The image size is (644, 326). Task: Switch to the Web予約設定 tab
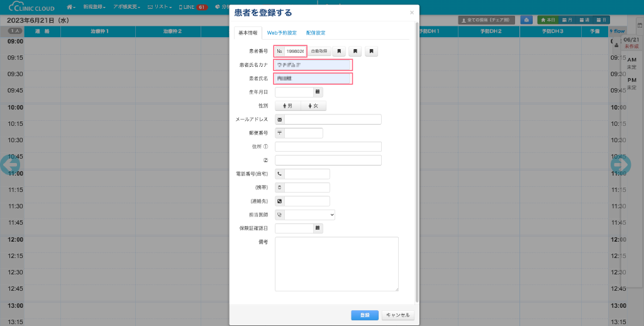(281, 33)
